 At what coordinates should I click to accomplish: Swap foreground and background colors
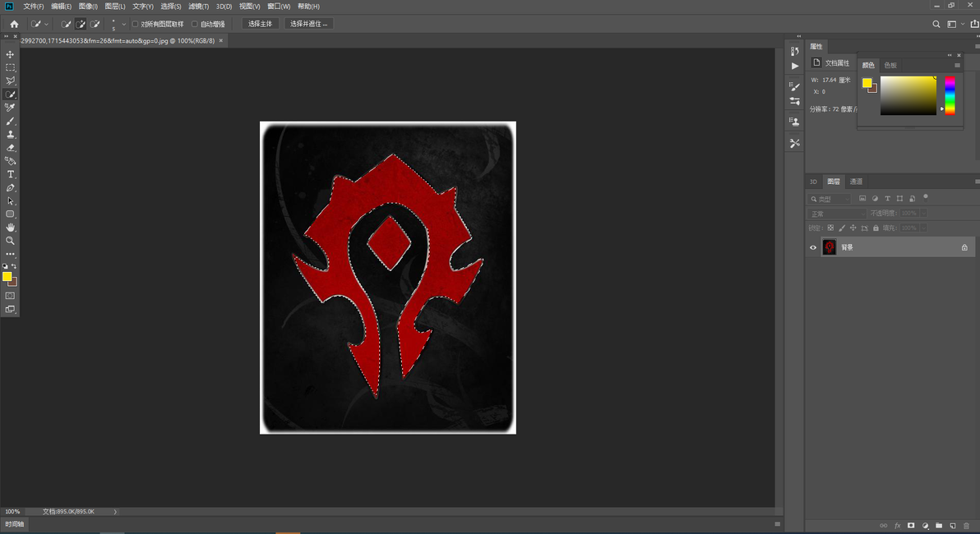pos(14,266)
